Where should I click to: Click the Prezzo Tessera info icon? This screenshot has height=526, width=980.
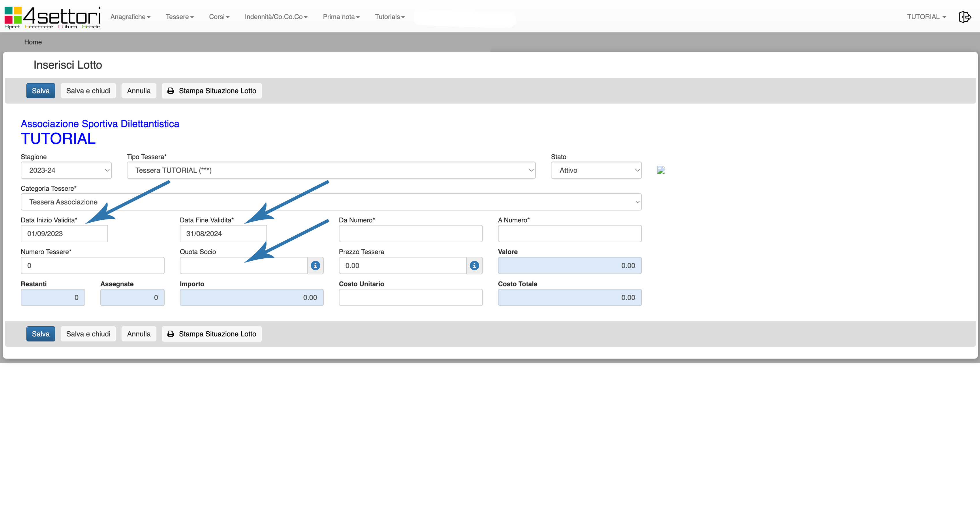[x=474, y=266]
